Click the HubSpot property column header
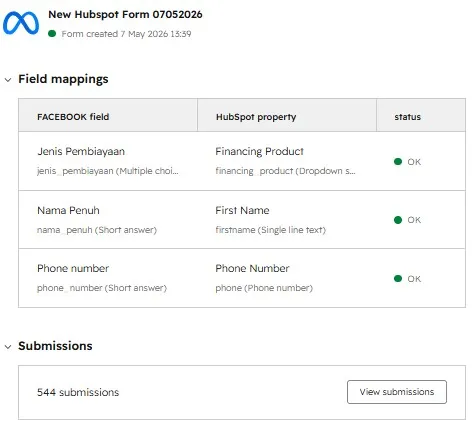The image size is (475, 428). coord(256,117)
